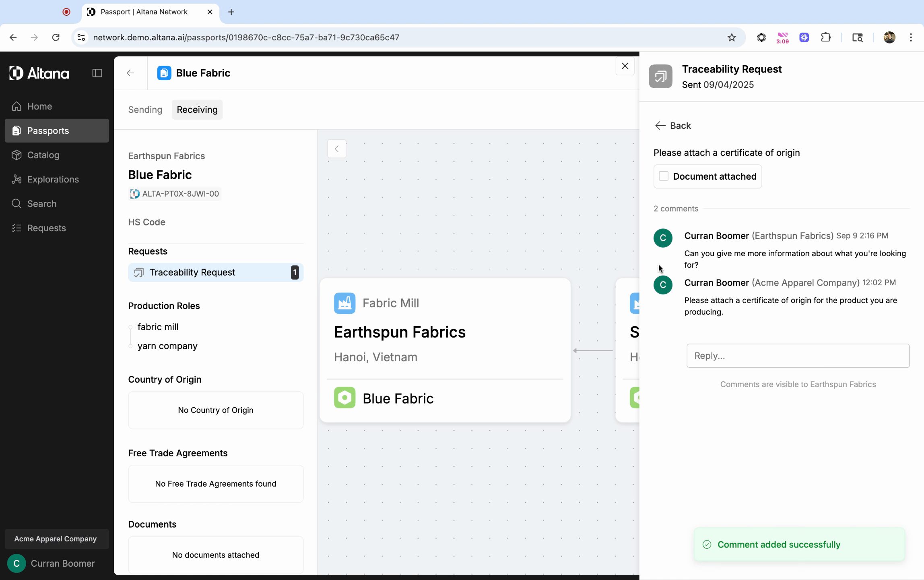Viewport: 924px width, 580px height.
Task: Open Explorations in sidebar
Action: click(53, 179)
